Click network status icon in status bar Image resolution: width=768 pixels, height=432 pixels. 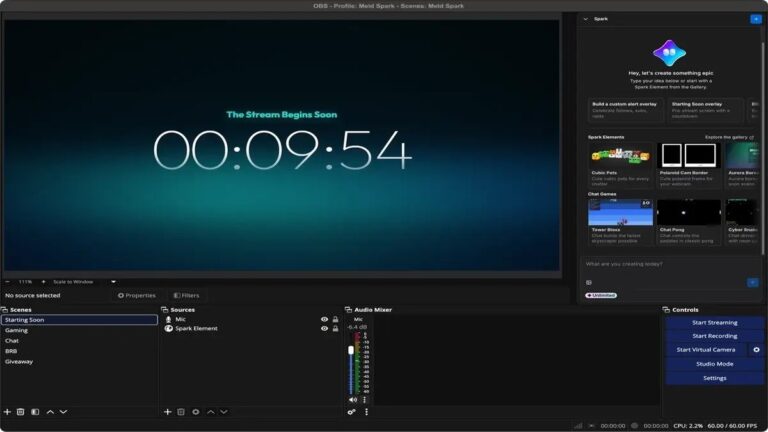coord(578,426)
